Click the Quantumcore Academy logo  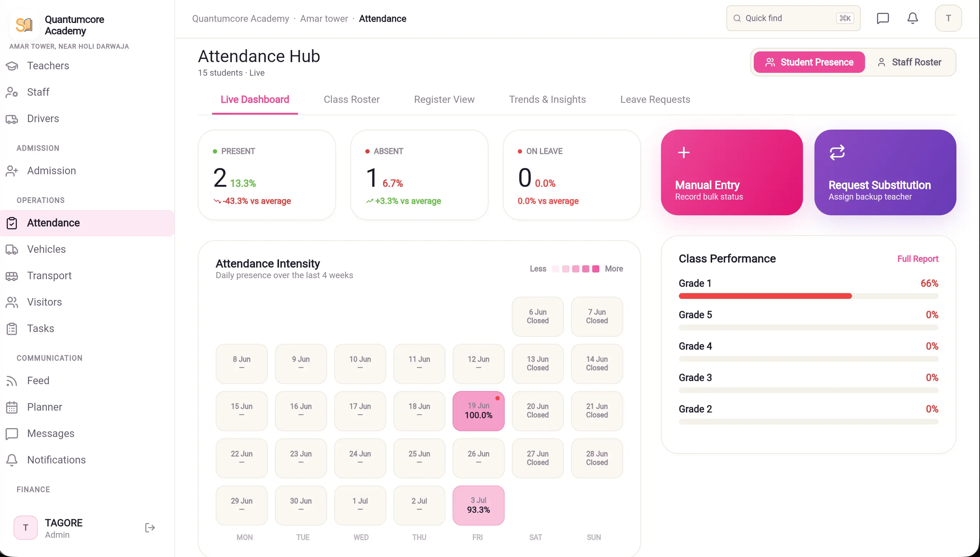(24, 25)
